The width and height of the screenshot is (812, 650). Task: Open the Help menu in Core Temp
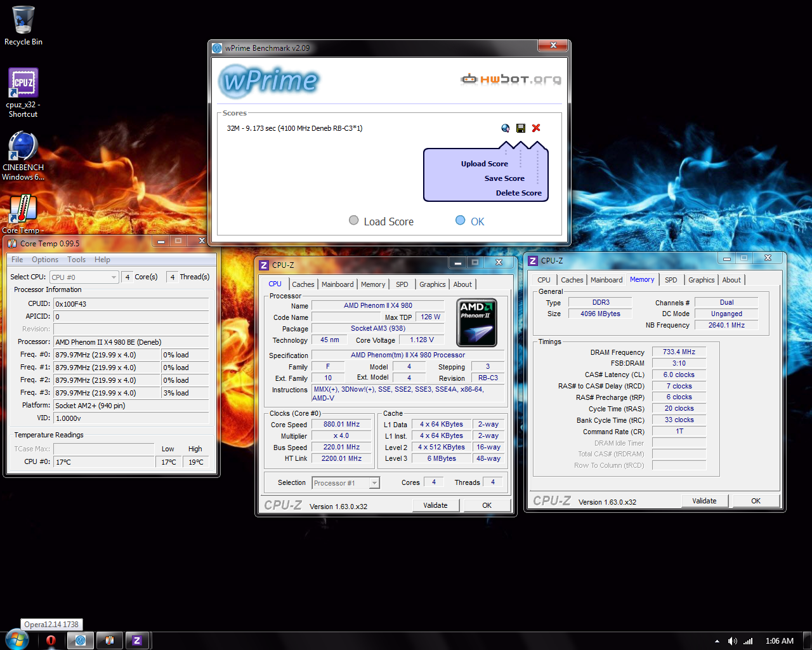(102, 260)
